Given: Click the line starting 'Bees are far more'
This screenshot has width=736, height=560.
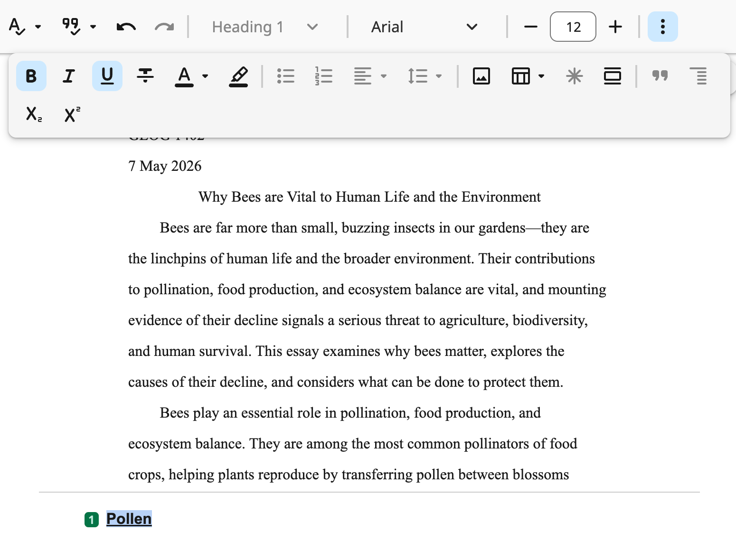Looking at the screenshot, I should [374, 228].
